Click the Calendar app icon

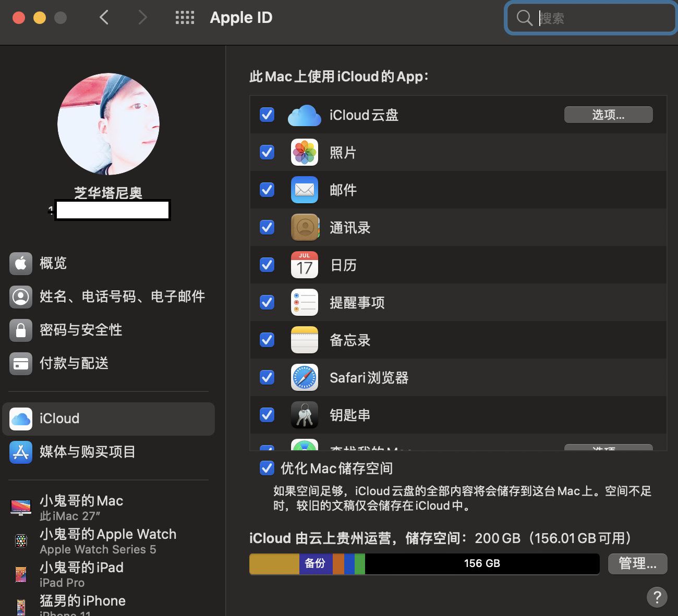[304, 265]
